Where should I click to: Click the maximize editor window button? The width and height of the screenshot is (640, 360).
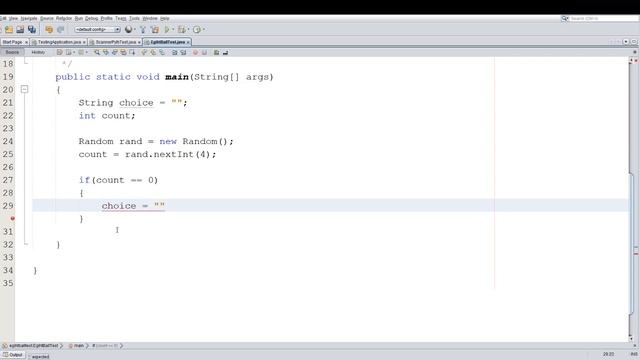pos(634,42)
